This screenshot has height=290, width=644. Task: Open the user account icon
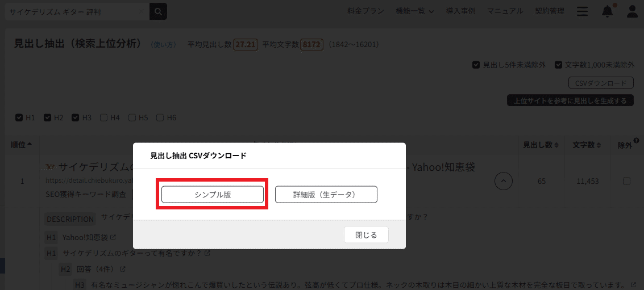(x=633, y=11)
